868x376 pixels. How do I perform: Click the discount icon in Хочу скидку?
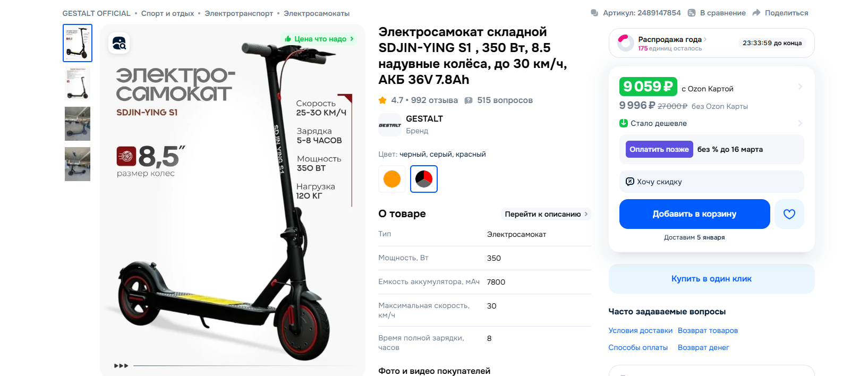[630, 182]
